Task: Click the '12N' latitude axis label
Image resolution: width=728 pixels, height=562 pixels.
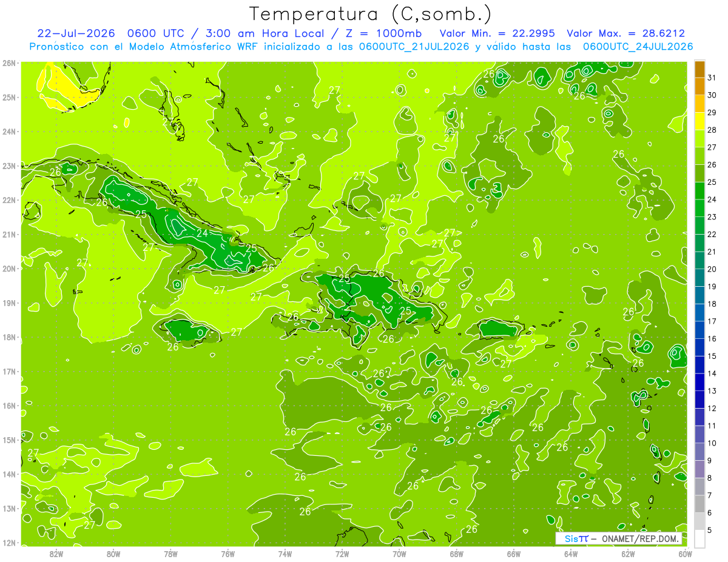Action: [x=8, y=543]
